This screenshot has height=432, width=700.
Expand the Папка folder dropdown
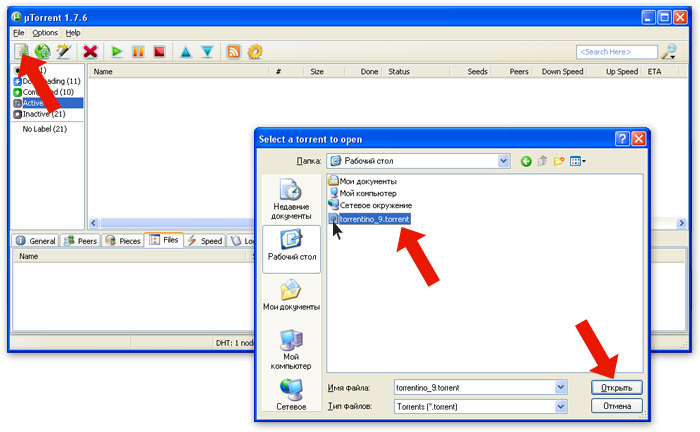coord(504,161)
